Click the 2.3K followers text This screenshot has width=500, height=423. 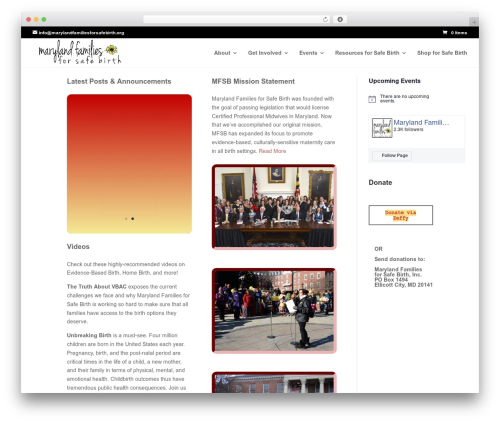(408, 129)
